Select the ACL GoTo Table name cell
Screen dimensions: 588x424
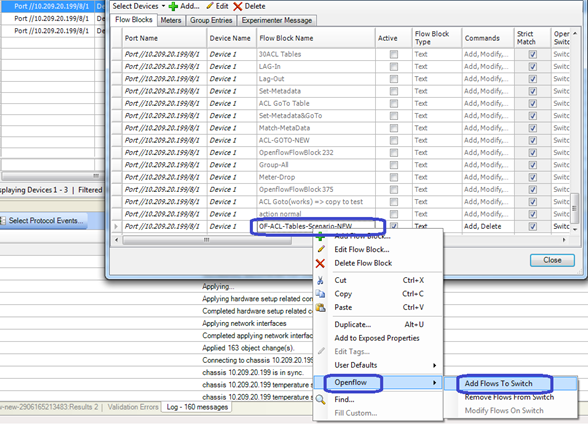click(x=316, y=103)
